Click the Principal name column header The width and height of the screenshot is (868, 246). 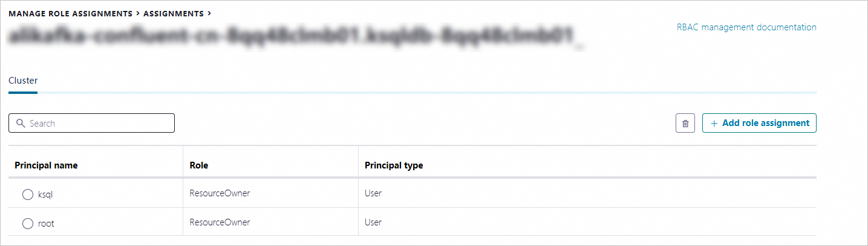click(46, 165)
